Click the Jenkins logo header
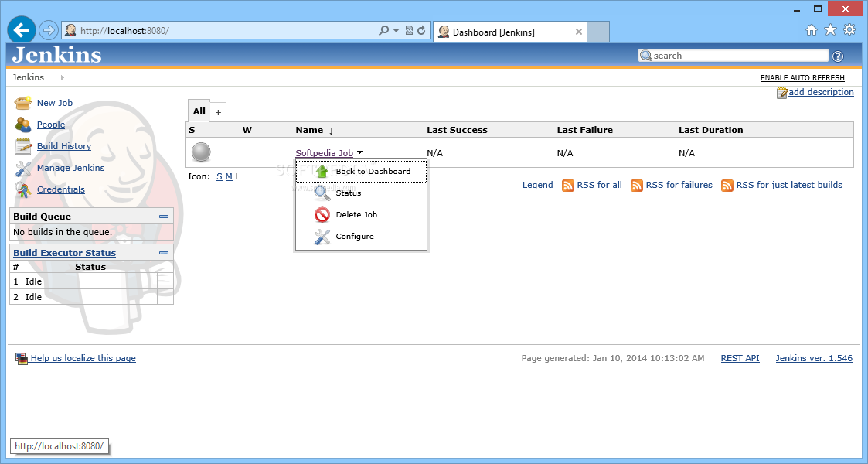This screenshot has width=868, height=464. pyautogui.click(x=57, y=55)
